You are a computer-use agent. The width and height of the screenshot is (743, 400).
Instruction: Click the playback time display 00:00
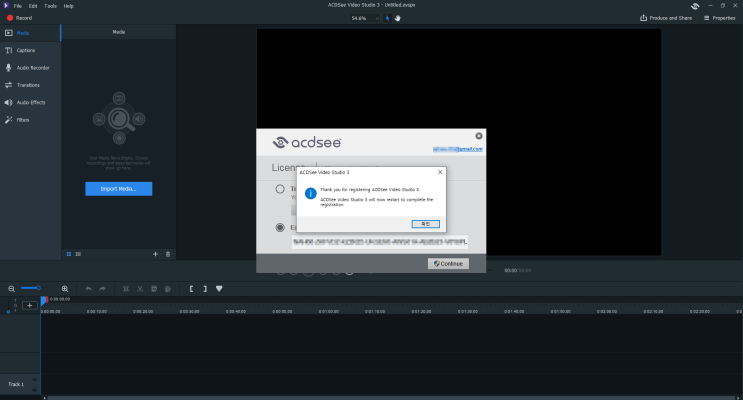pos(510,271)
